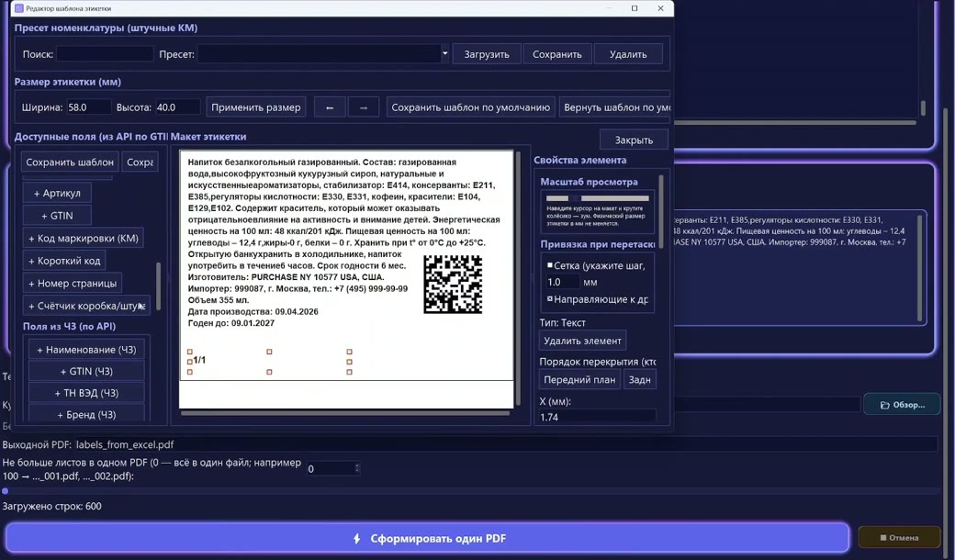Viewport: 955px width, 560px height.
Task: Click the Сохранить preset button
Action: tap(557, 54)
